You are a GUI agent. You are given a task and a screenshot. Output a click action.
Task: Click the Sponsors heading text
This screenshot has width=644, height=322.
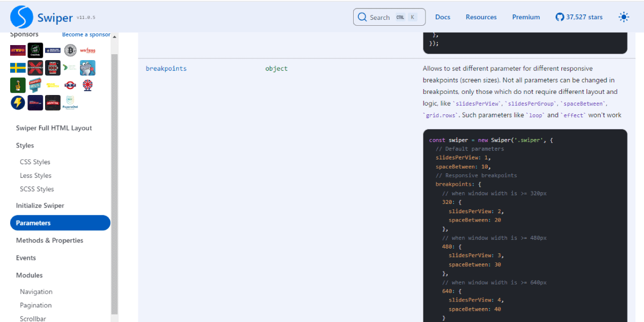point(24,34)
